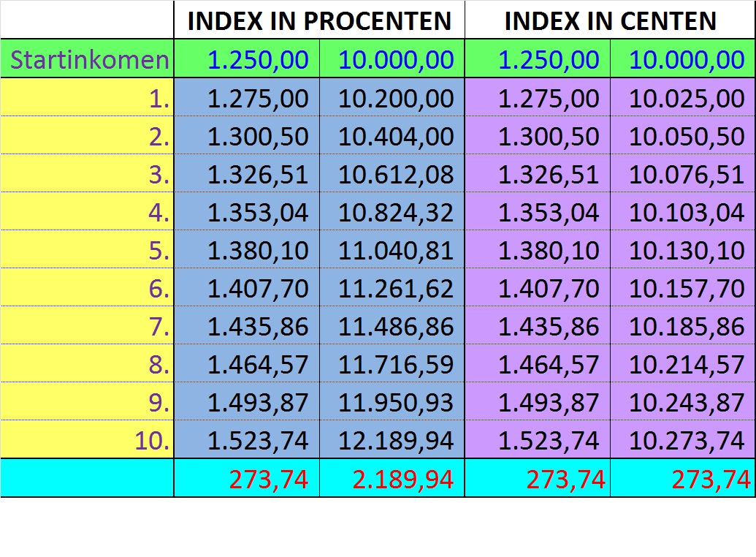The image size is (756, 557).
Task: Click the cell showing 12.189,94
Action: pyautogui.click(x=392, y=440)
